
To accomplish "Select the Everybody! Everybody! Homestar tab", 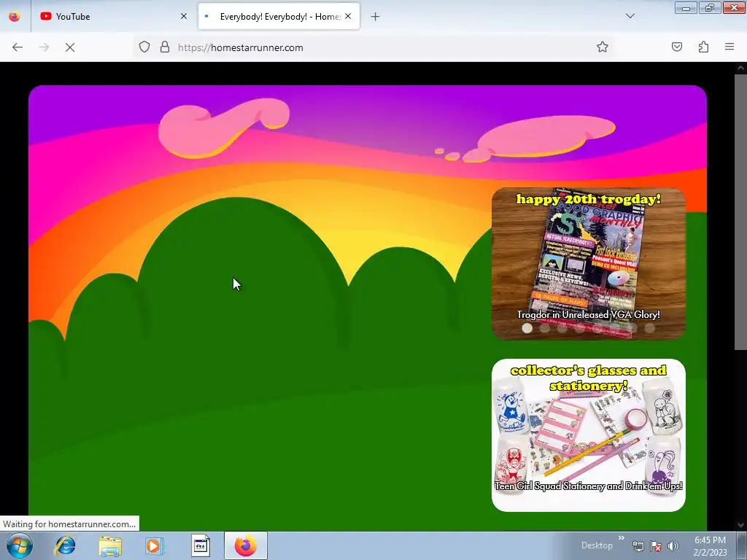I will point(279,16).
